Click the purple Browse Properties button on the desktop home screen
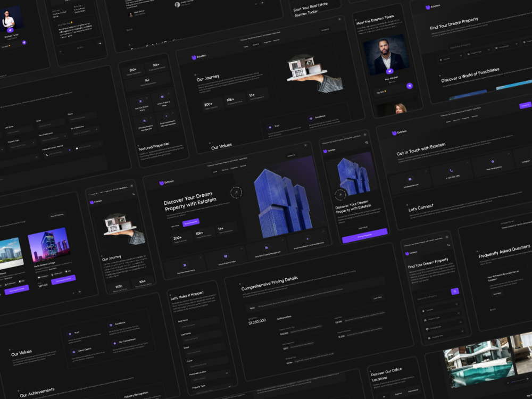 pyautogui.click(x=190, y=222)
